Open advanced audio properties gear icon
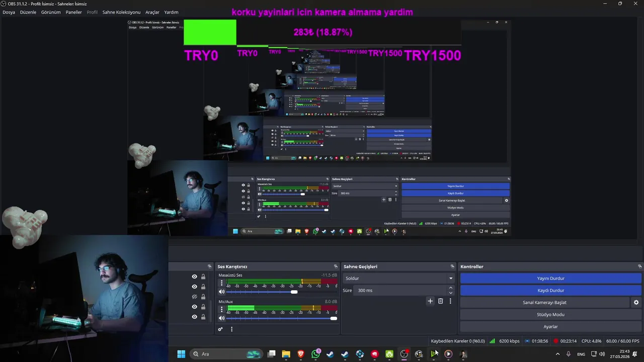The image size is (644, 362). click(x=220, y=329)
